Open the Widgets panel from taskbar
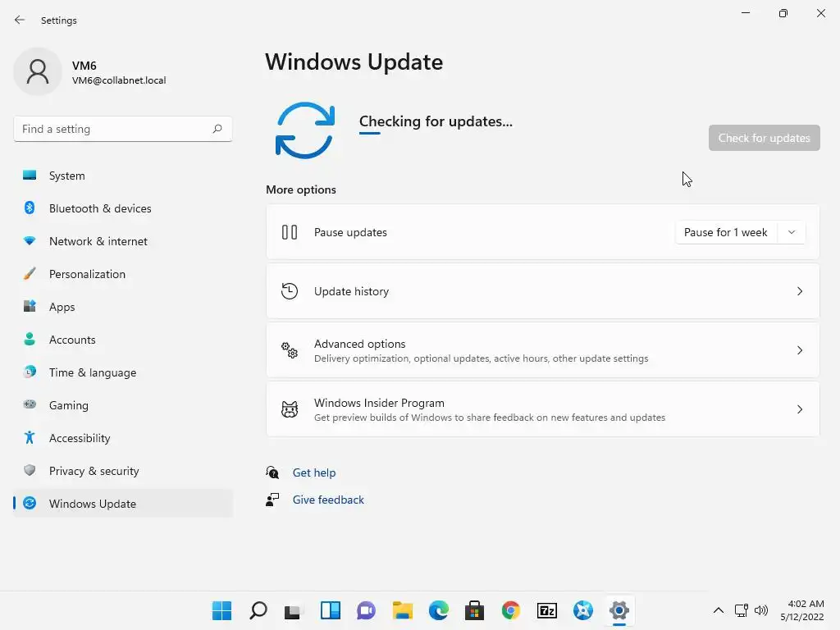The width and height of the screenshot is (840, 630). (x=330, y=610)
